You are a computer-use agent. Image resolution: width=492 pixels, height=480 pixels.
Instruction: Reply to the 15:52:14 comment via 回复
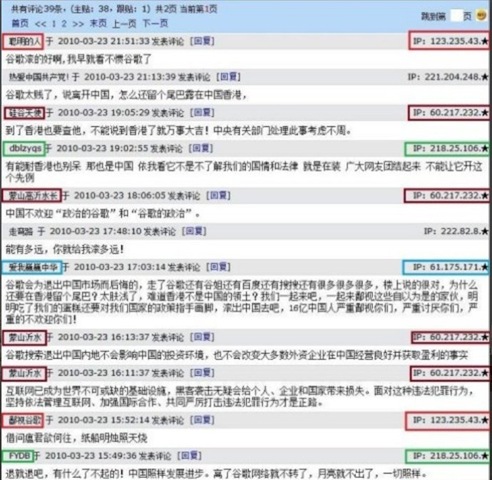click(202, 420)
